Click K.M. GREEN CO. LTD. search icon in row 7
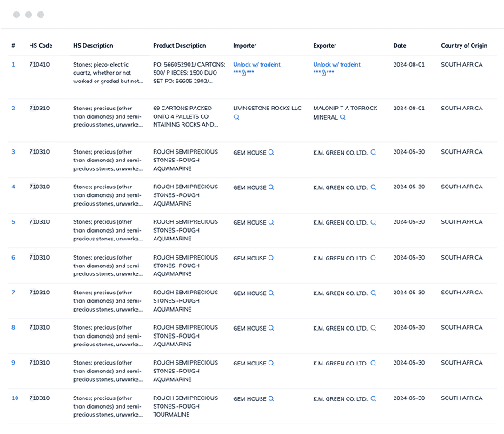Image resolution: width=504 pixels, height=434 pixels. [x=373, y=293]
